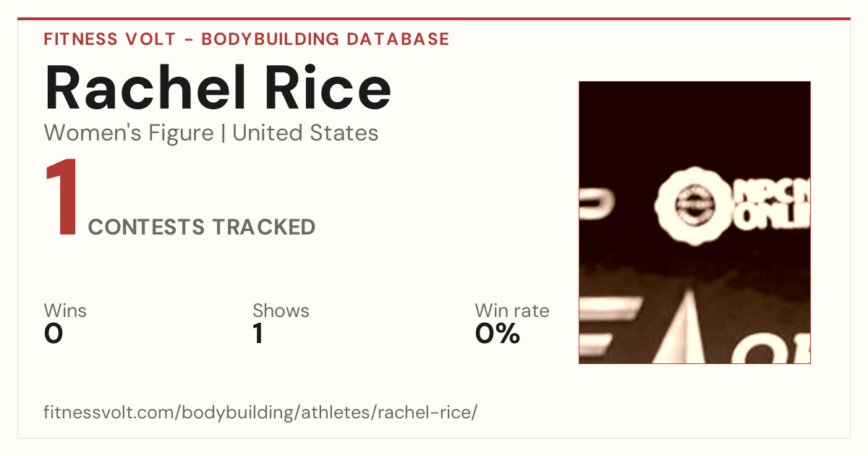Click the United States country text

(x=305, y=133)
